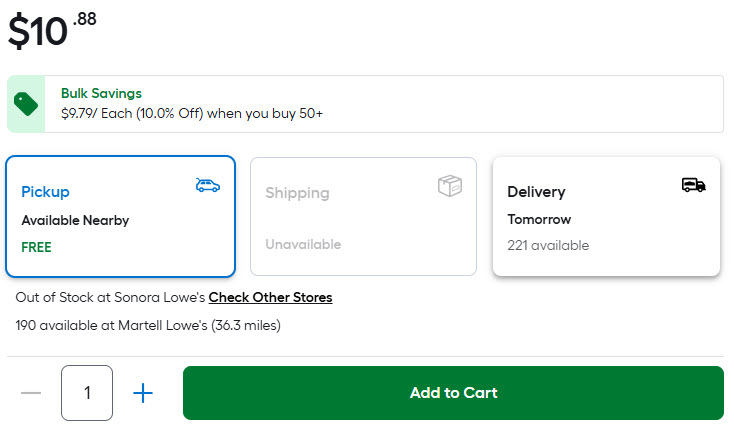Select the Pickup fulfillment label
Viewport: 734px width, 426px height.
click(x=46, y=192)
